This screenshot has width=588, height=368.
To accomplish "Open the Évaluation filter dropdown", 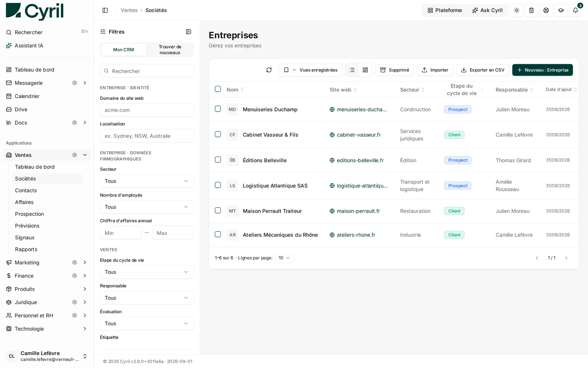I will pos(147,324).
